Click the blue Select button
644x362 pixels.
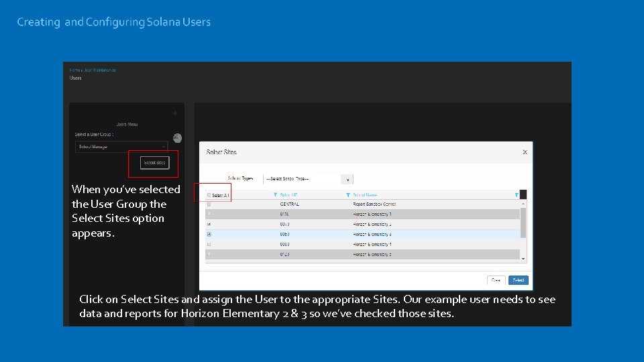pos(519,280)
